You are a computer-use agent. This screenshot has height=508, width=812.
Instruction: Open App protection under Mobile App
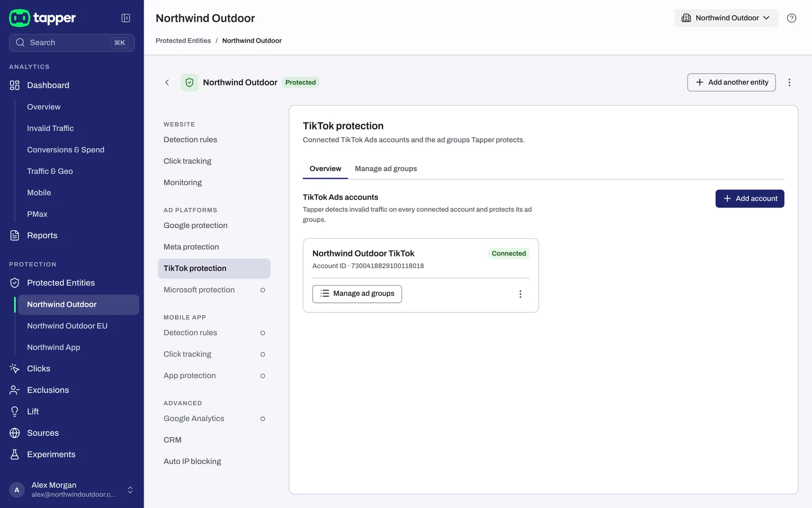point(214,376)
